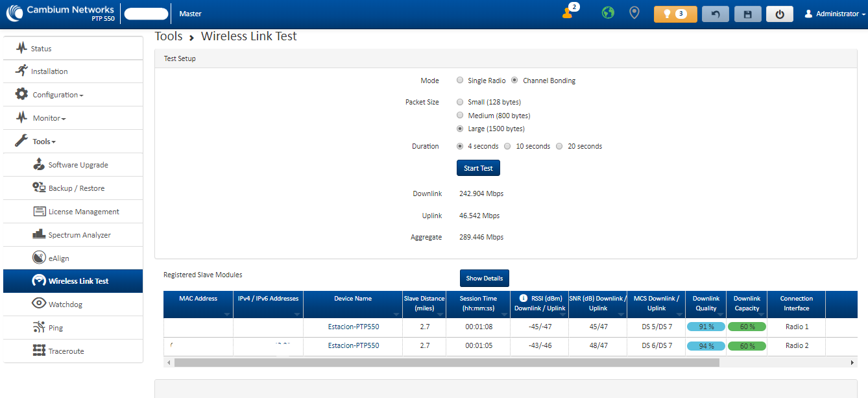Sort by the Device Name column header
The width and height of the screenshot is (868, 398).
353,299
